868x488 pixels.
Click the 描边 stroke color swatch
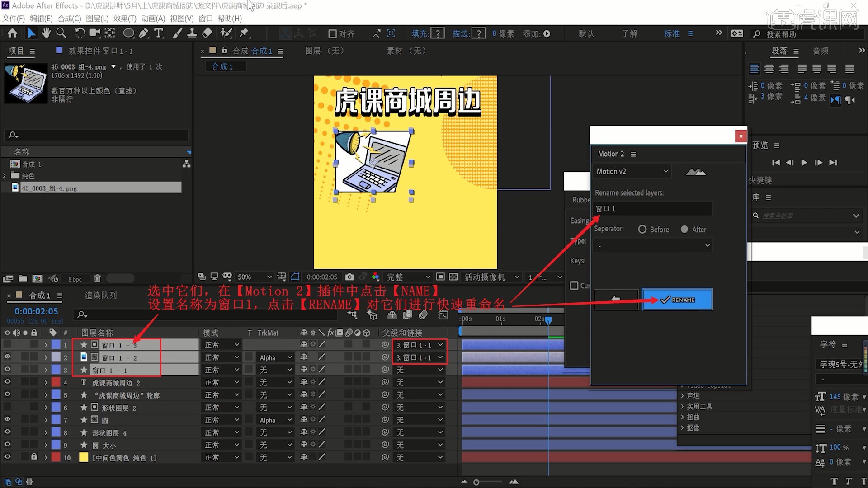pyautogui.click(x=479, y=33)
